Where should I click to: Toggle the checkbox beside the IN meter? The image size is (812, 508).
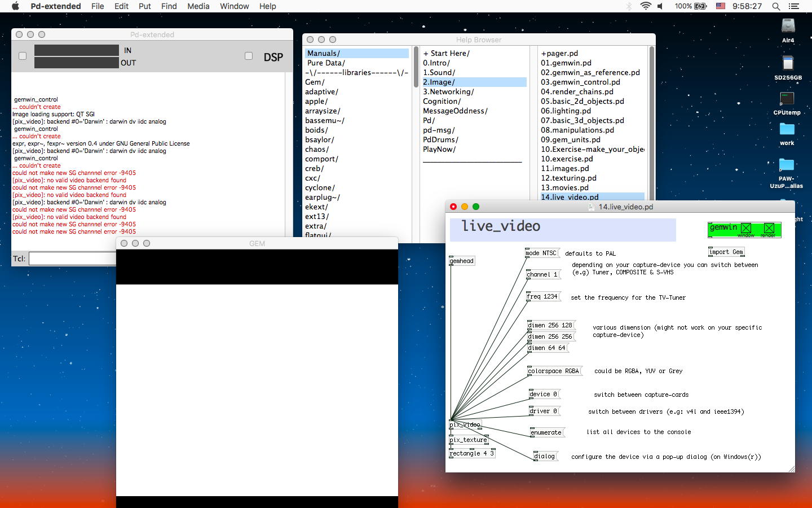click(23, 56)
